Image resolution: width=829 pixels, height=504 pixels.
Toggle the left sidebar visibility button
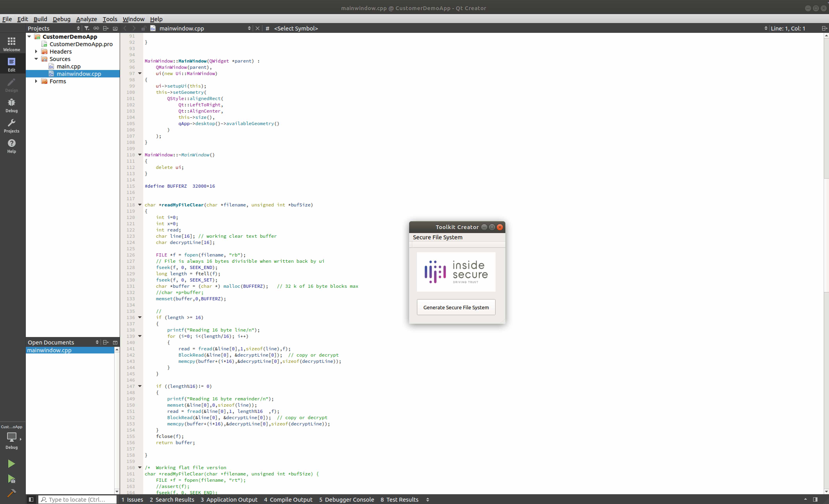pos(31,499)
